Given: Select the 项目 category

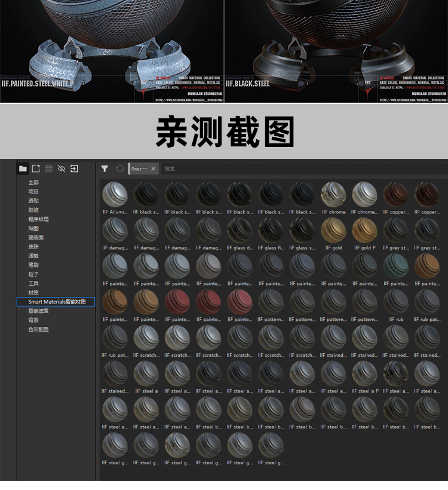Looking at the screenshot, I should click(33, 192).
